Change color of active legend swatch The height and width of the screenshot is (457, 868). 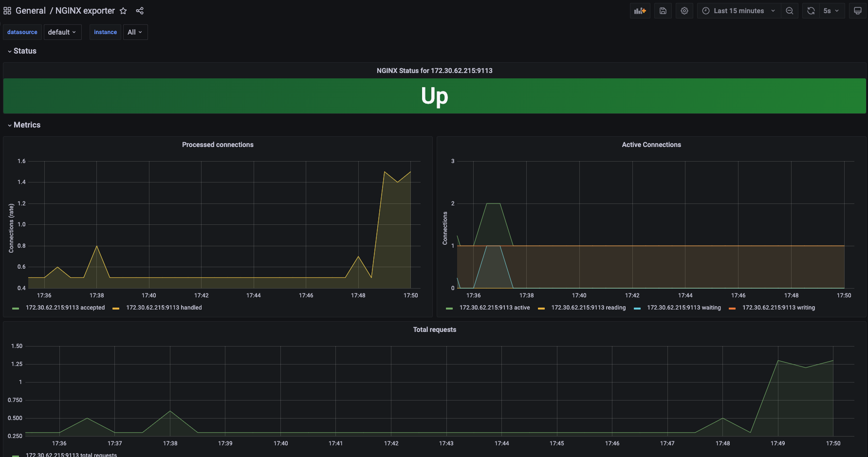click(449, 308)
